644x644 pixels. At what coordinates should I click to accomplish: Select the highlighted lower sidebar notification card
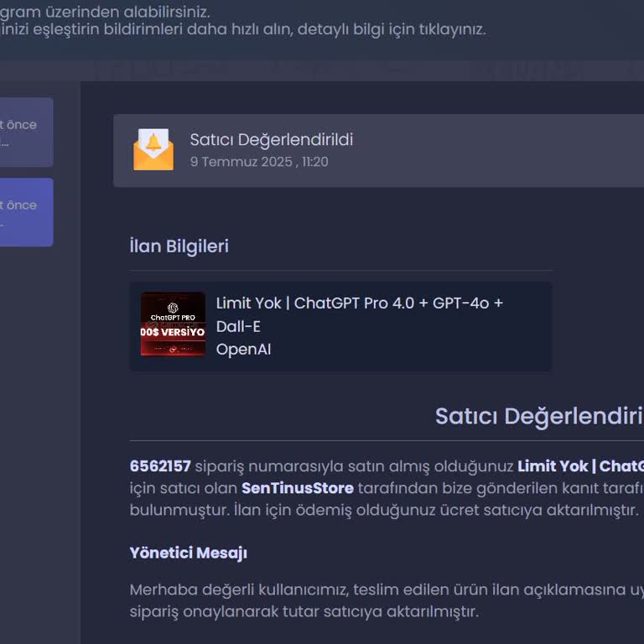tap(26, 212)
